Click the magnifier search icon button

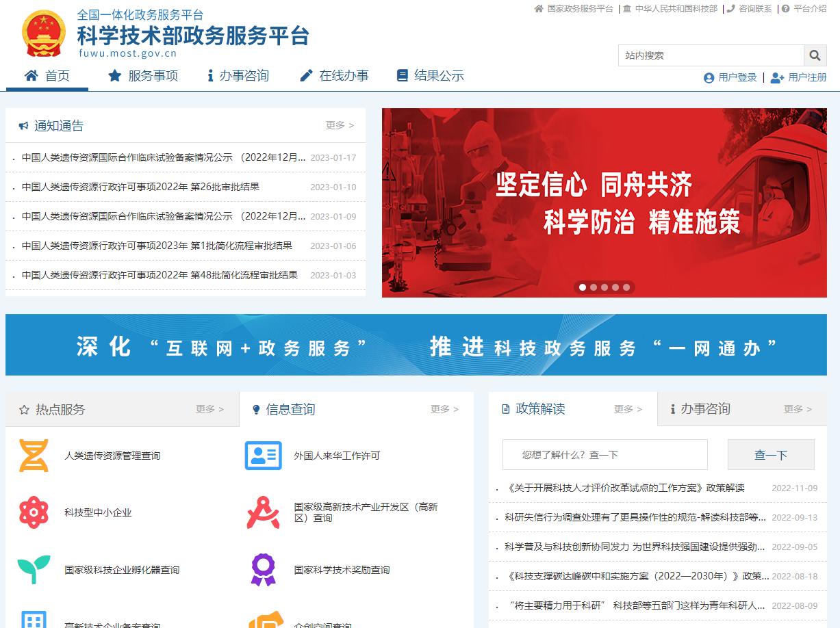(x=814, y=55)
